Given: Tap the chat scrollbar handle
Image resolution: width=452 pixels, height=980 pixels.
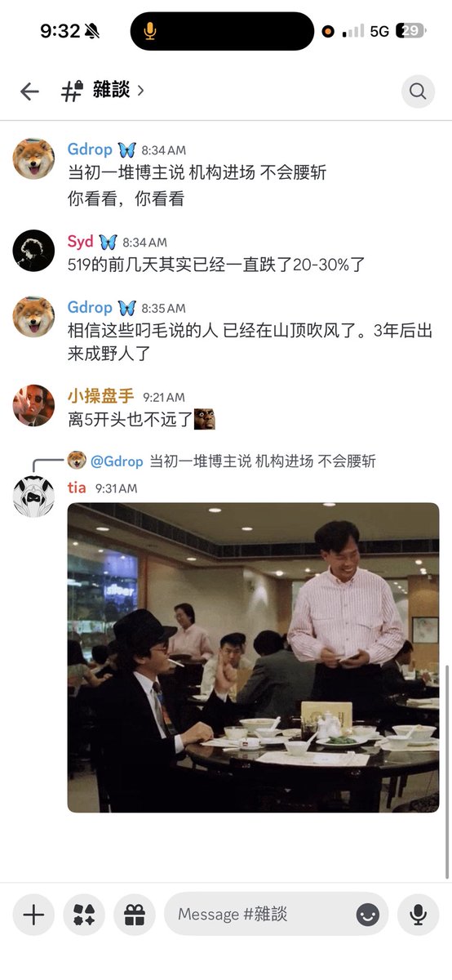Looking at the screenshot, I should pos(447,772).
